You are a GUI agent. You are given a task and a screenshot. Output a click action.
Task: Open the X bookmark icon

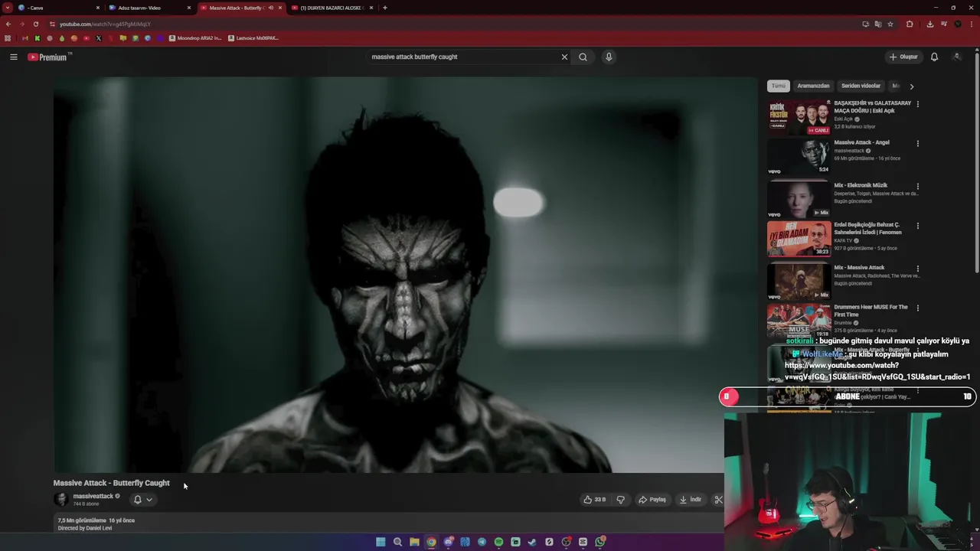click(x=98, y=37)
